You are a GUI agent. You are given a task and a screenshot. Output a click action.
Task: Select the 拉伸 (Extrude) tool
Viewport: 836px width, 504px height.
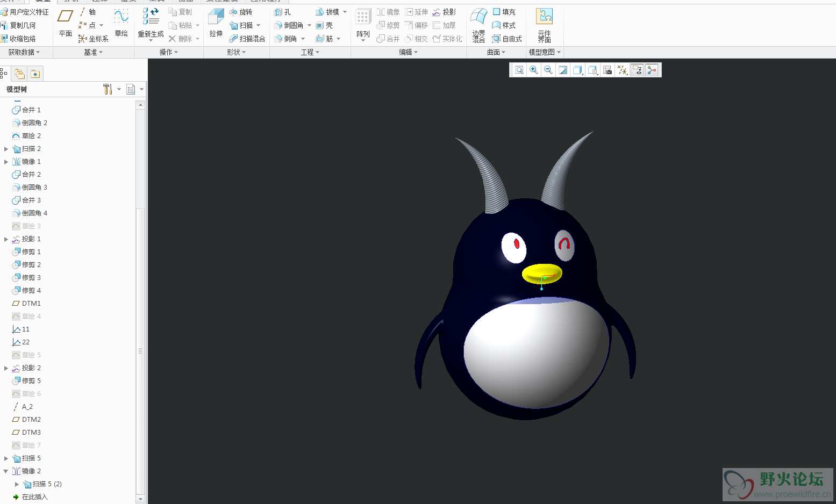click(216, 23)
